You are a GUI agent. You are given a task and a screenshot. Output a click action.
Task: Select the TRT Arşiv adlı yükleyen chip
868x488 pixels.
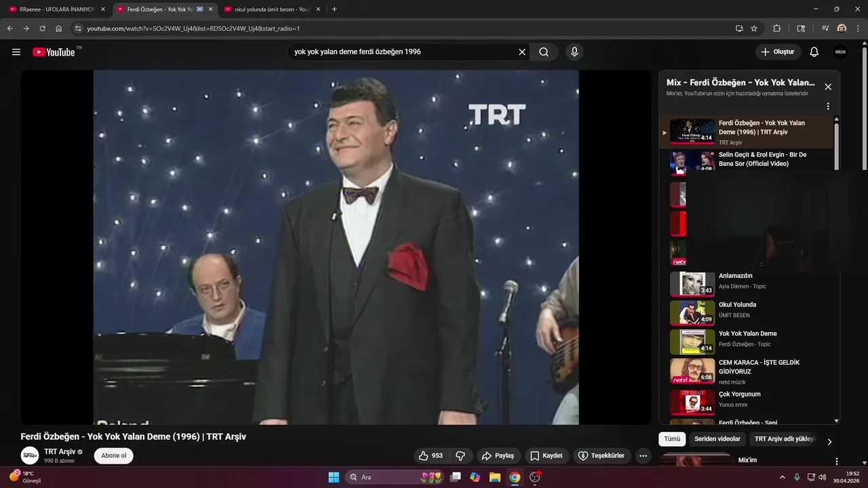pos(785,439)
